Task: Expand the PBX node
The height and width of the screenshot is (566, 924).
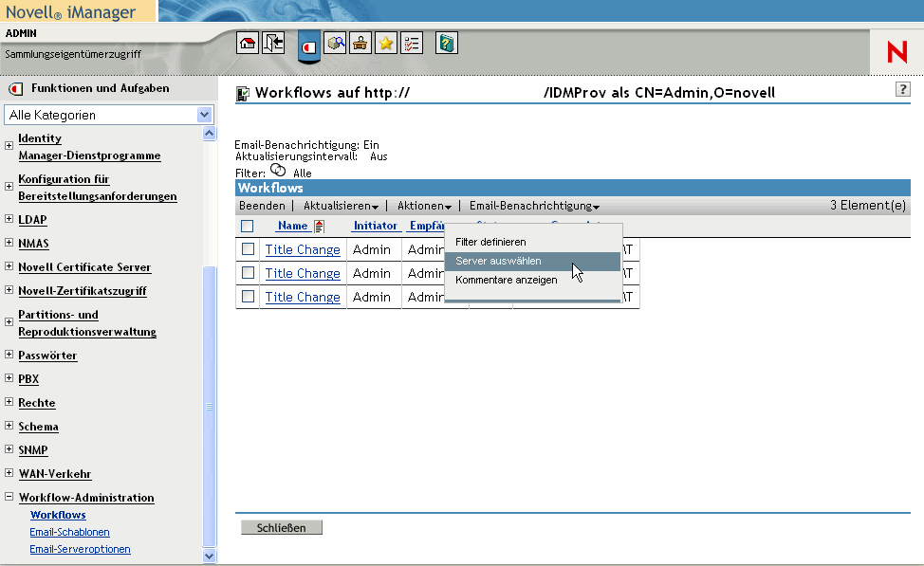Action: point(9,377)
